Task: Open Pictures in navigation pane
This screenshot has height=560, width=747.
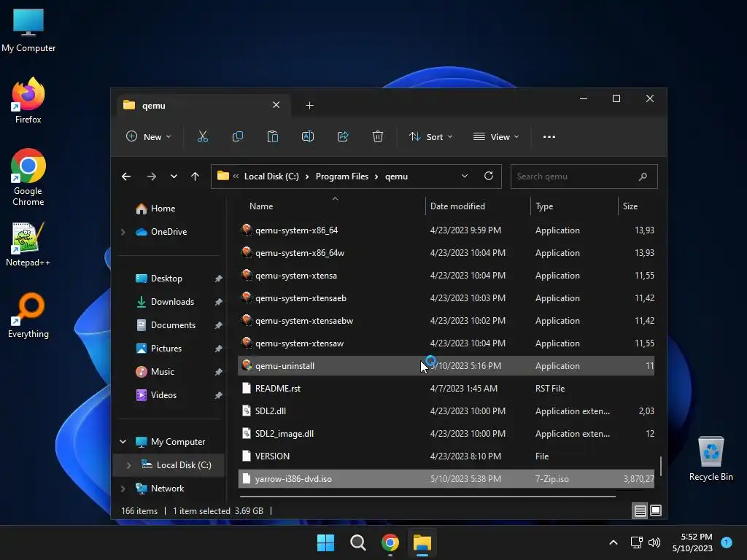Action: click(166, 349)
